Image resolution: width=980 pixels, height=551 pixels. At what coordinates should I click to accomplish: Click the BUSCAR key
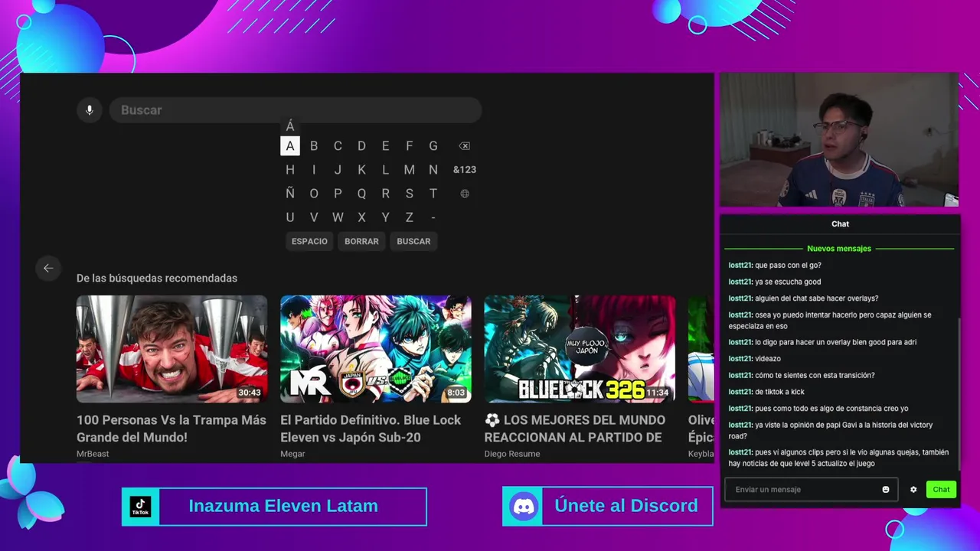point(413,241)
